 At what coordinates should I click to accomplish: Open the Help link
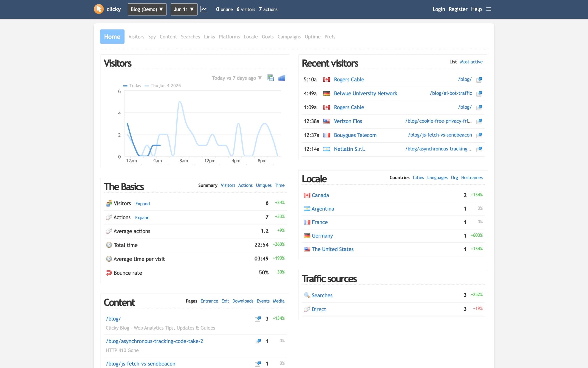pyautogui.click(x=476, y=9)
